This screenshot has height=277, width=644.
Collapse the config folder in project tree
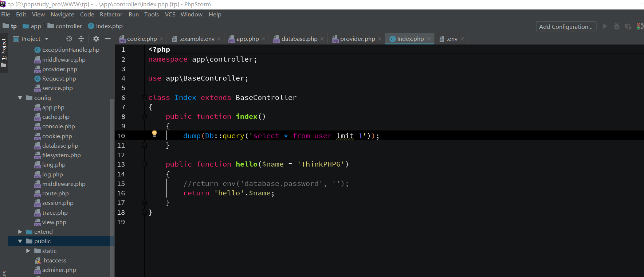click(x=20, y=98)
